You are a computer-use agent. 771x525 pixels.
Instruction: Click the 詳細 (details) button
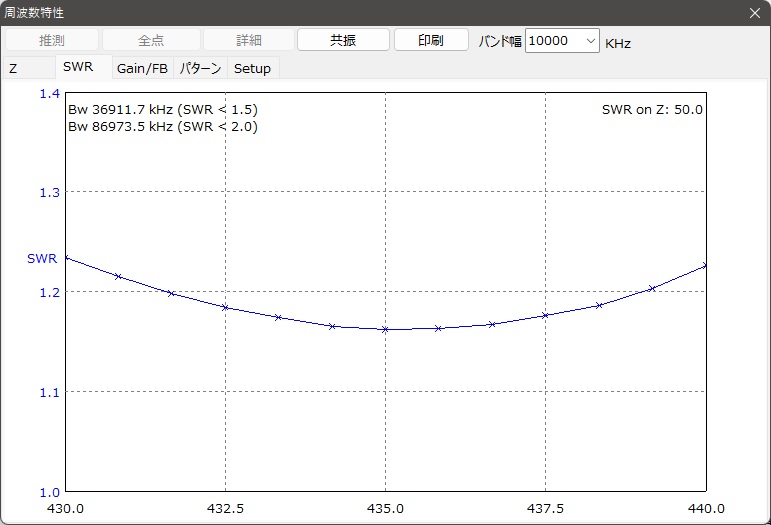click(x=248, y=40)
